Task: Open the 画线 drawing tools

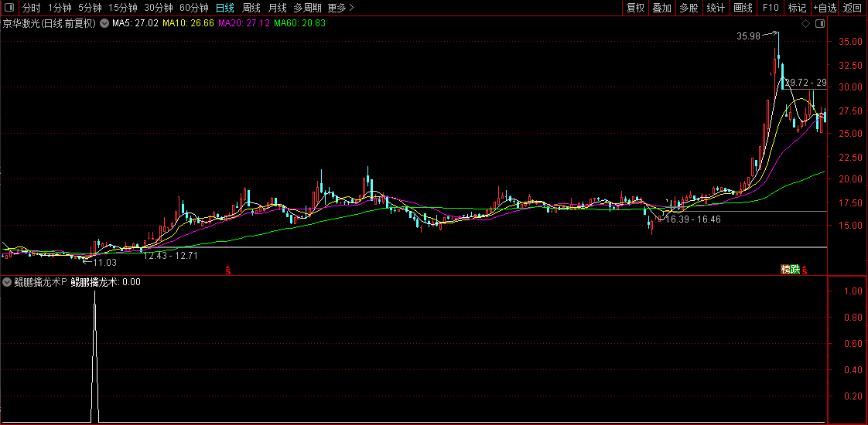Action: 743,8
